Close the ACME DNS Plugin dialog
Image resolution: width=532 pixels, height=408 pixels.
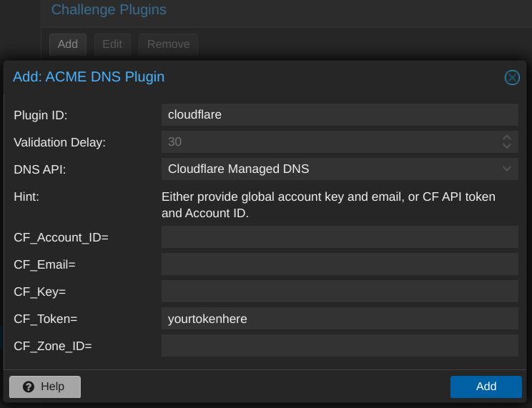pyautogui.click(x=512, y=77)
